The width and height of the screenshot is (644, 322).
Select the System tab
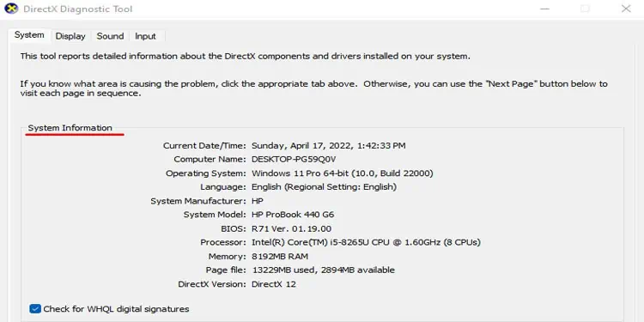coord(29,35)
